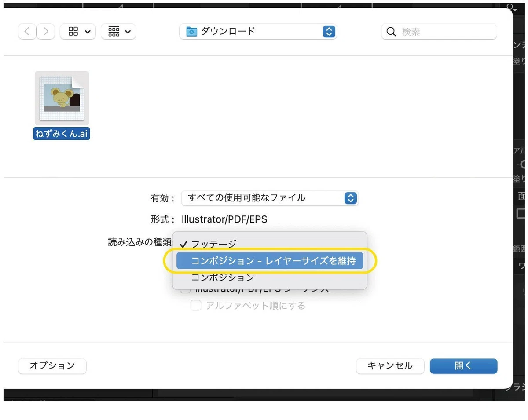Go back with the left chevron button

click(x=27, y=32)
